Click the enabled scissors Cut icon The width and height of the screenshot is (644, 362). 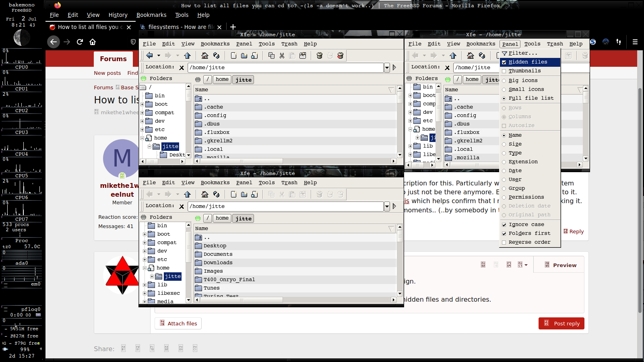pyautogui.click(x=282, y=56)
